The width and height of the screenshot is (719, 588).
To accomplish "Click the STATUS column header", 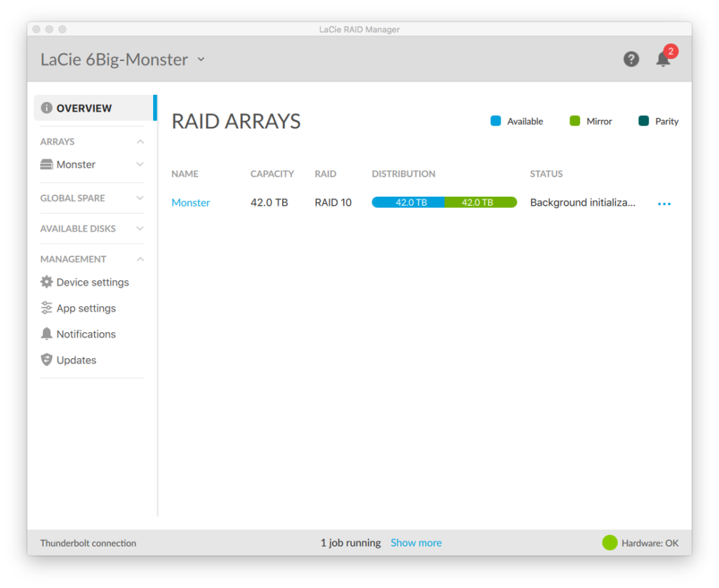I will 546,174.
